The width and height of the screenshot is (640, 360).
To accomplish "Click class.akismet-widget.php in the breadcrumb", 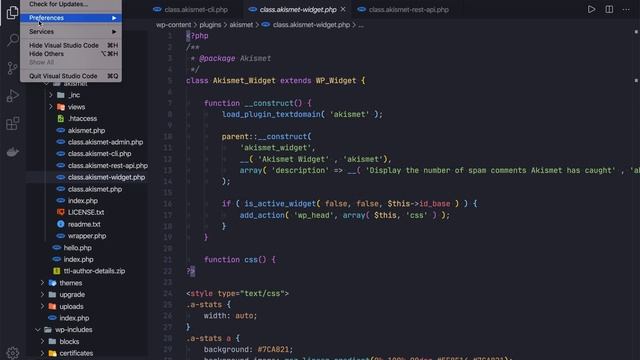I will pos(311,25).
